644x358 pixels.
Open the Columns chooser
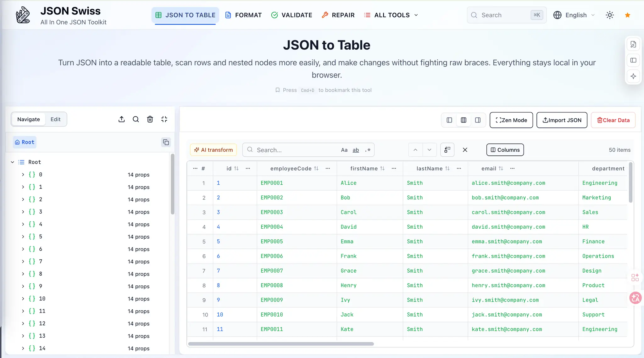pos(505,150)
